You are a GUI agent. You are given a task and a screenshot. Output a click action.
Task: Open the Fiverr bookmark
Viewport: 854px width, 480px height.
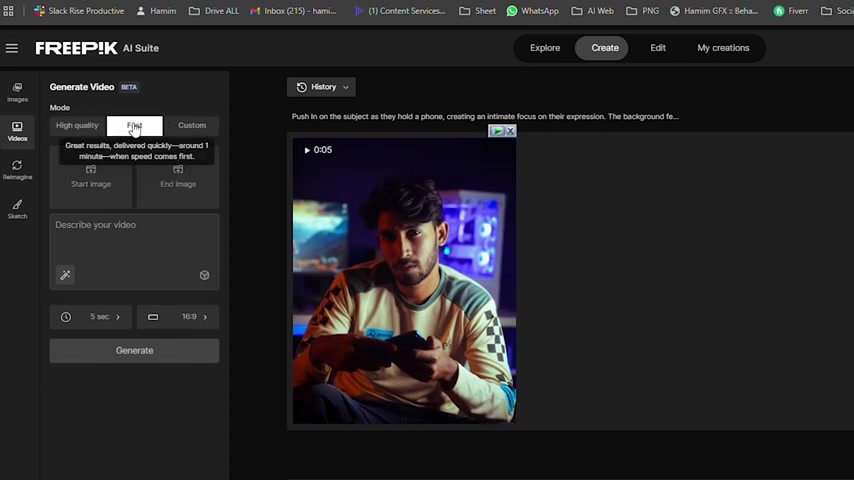(x=791, y=11)
